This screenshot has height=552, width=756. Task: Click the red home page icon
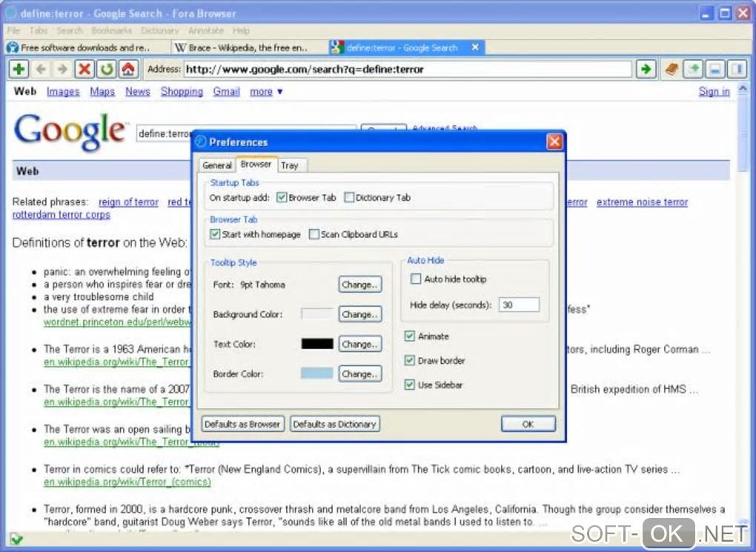(128, 70)
